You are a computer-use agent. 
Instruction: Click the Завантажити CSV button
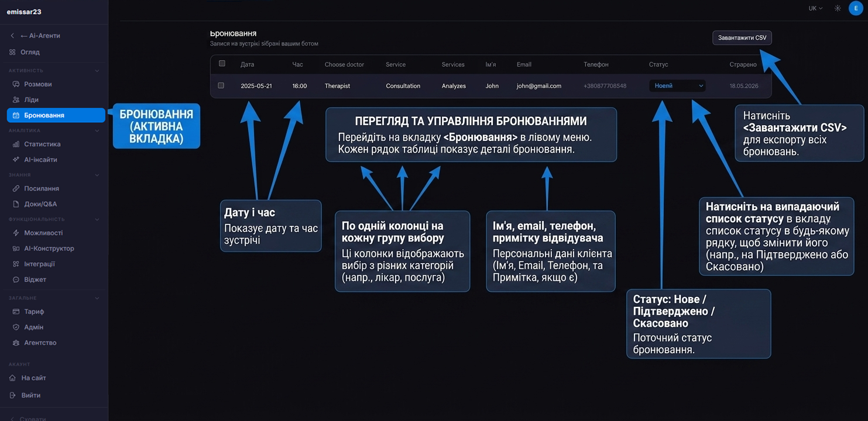(742, 37)
